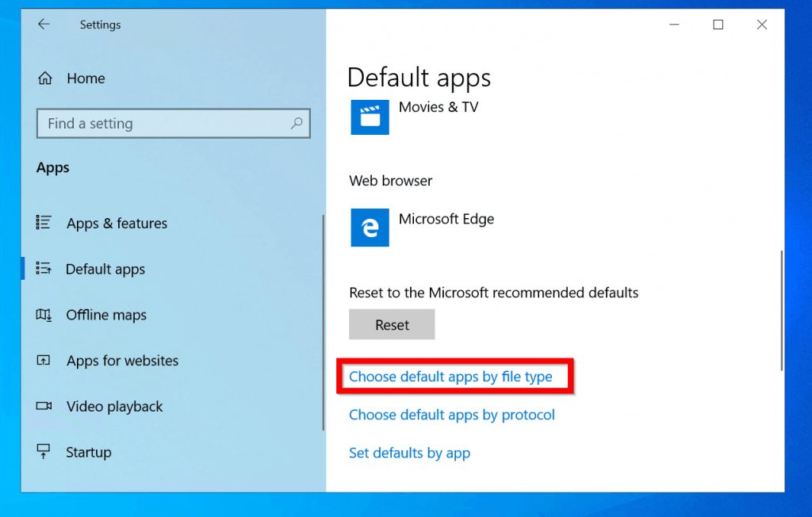The height and width of the screenshot is (517, 812).
Task: Select the Video playback camera icon
Action: [45, 407]
